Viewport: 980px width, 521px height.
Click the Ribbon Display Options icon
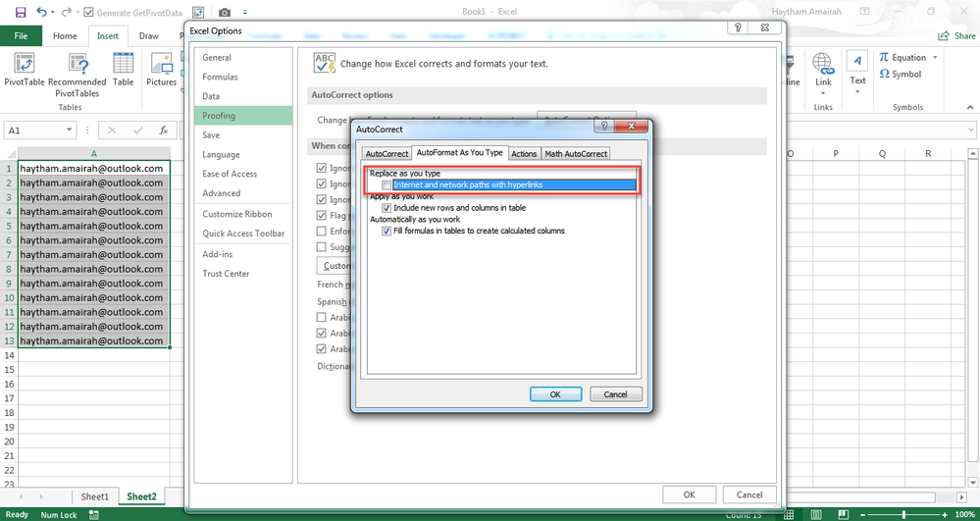pos(865,12)
